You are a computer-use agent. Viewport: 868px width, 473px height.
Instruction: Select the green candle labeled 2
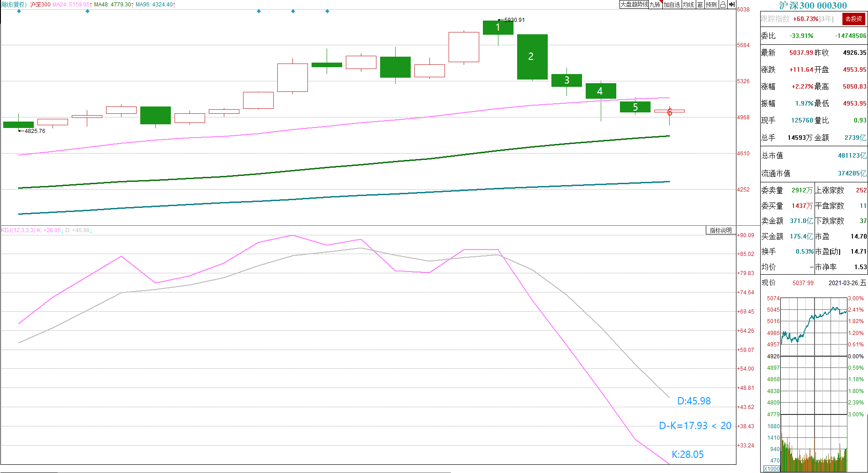[x=532, y=57]
